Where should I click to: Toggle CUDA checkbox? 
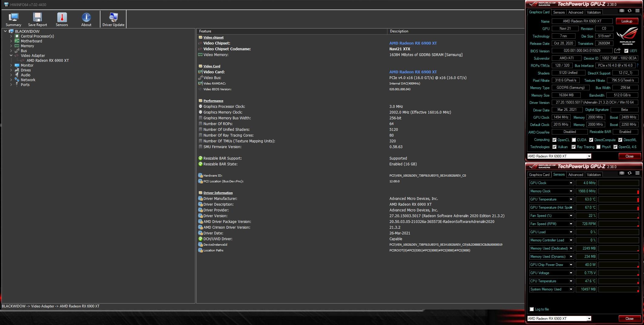(574, 140)
